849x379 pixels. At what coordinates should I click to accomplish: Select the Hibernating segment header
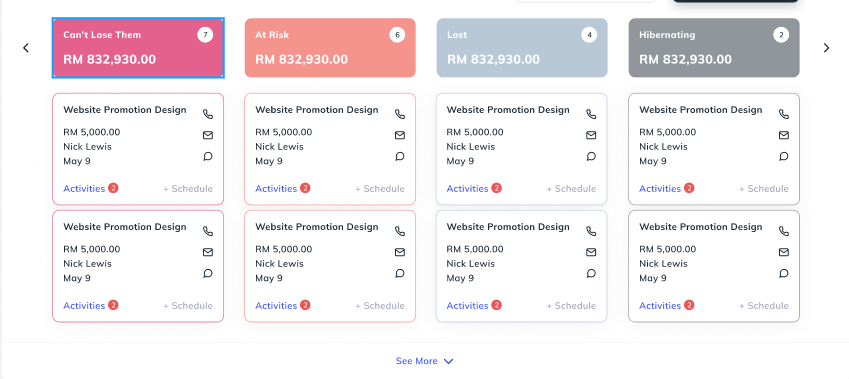[x=714, y=48]
